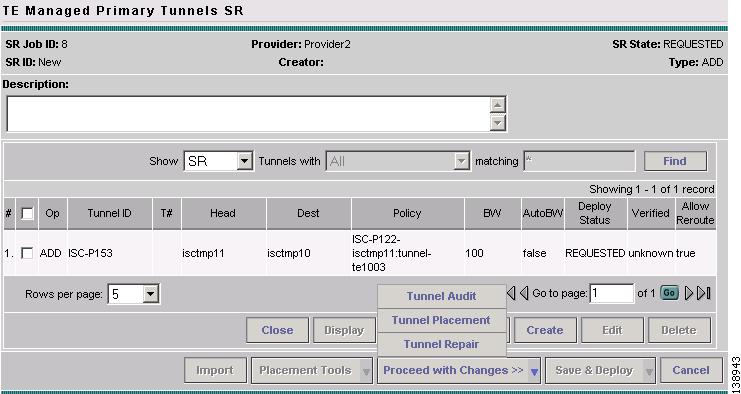This screenshot has width=741, height=394.
Task: Go to first page arrow icon
Action: coord(511,293)
